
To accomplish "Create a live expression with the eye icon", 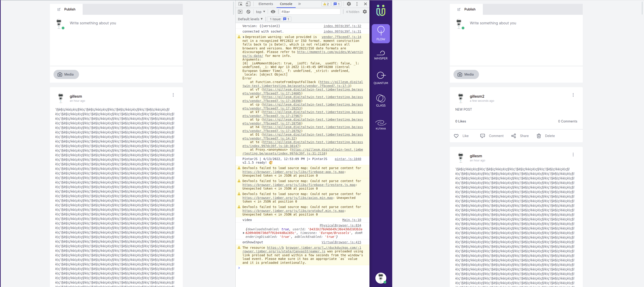I will pyautogui.click(x=273, y=12).
